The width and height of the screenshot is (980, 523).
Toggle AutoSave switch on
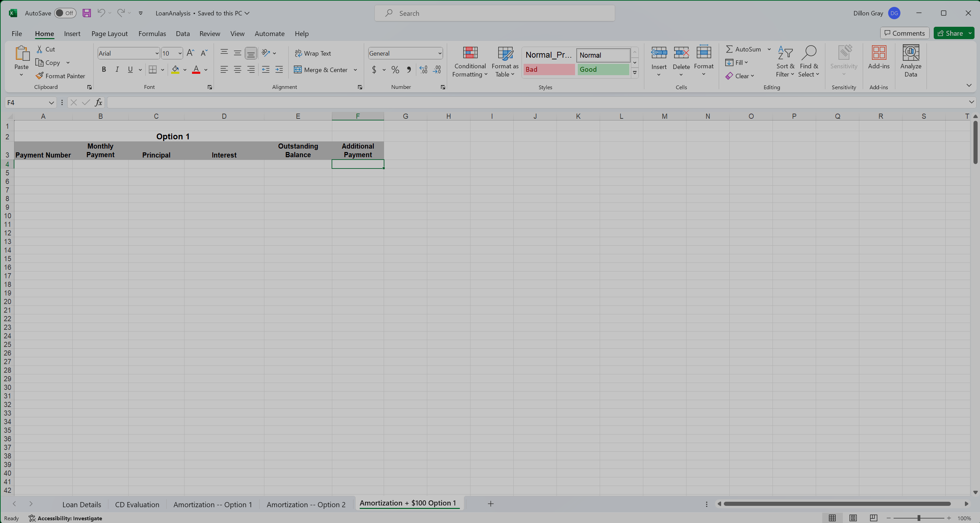[x=65, y=13]
